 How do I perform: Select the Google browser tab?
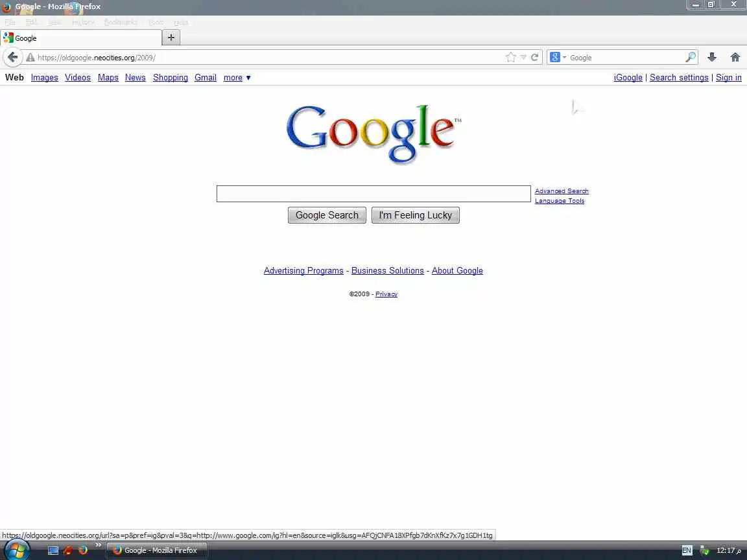[81, 38]
